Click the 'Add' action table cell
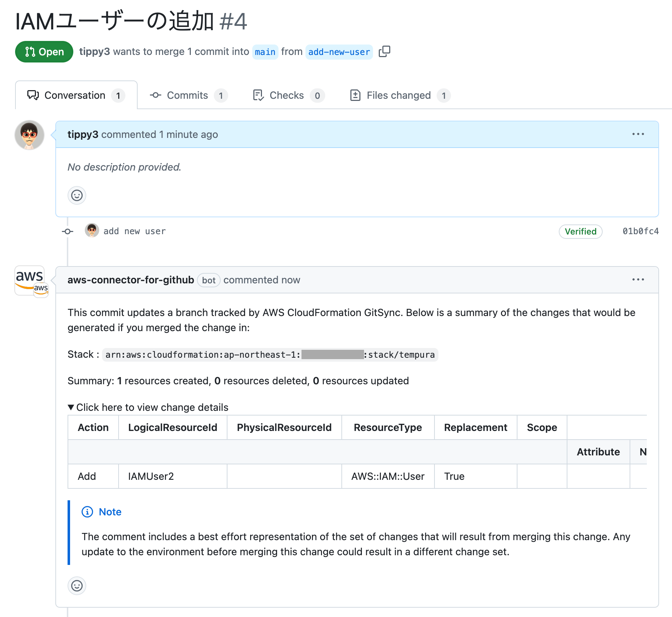 (93, 476)
